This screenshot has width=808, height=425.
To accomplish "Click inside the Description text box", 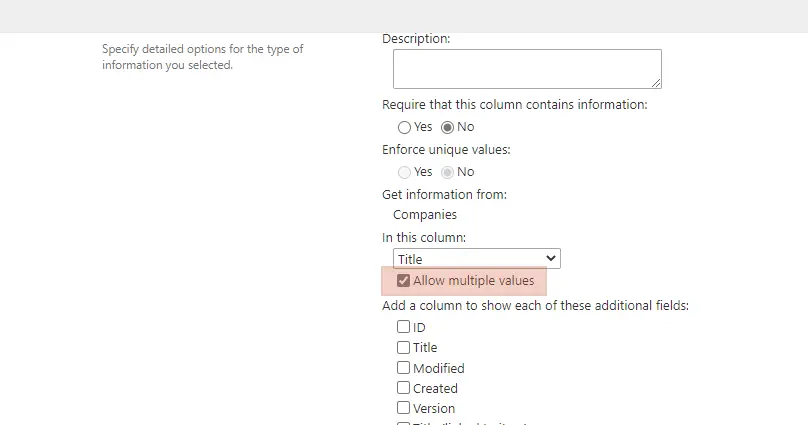I will (527, 69).
